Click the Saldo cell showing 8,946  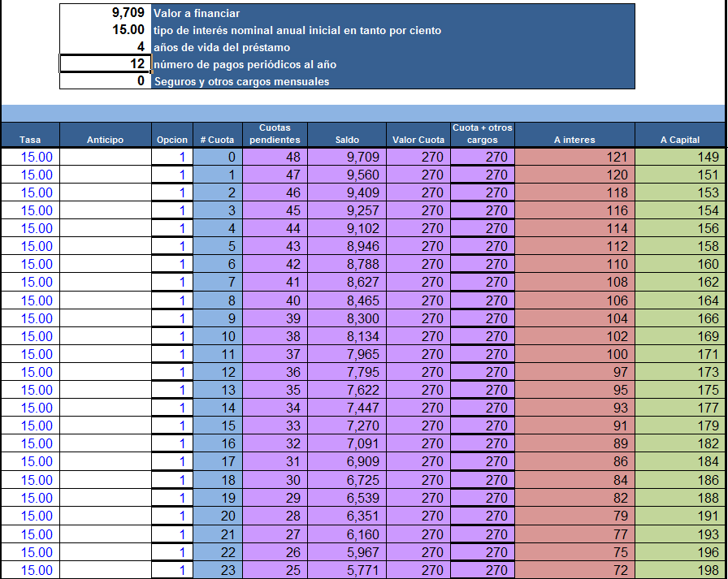pyautogui.click(x=347, y=246)
